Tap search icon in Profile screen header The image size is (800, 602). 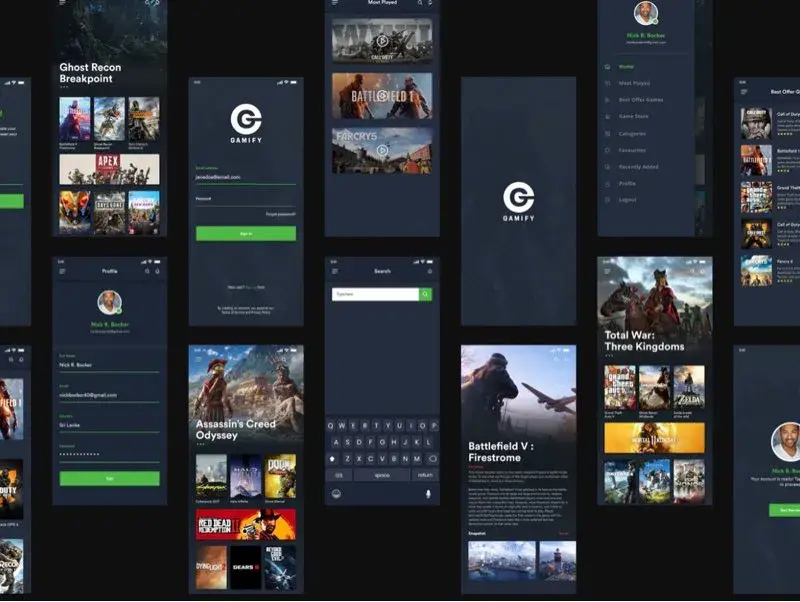[147, 271]
